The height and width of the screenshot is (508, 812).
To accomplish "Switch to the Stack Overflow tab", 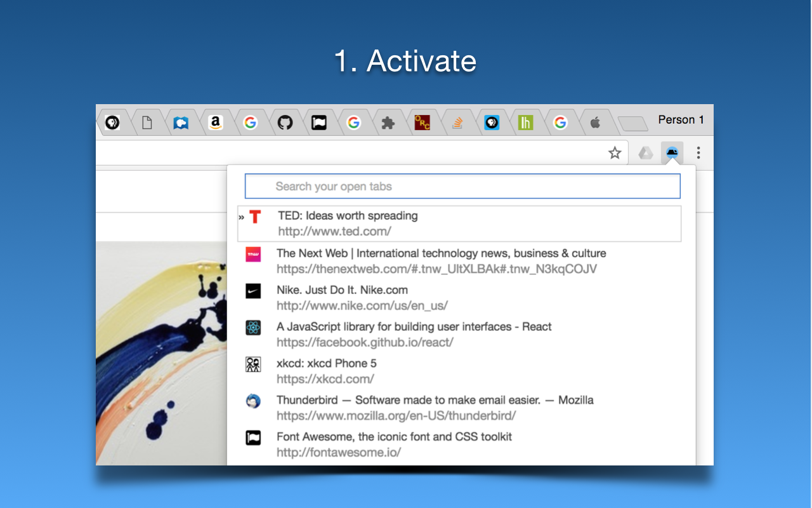I will click(457, 123).
